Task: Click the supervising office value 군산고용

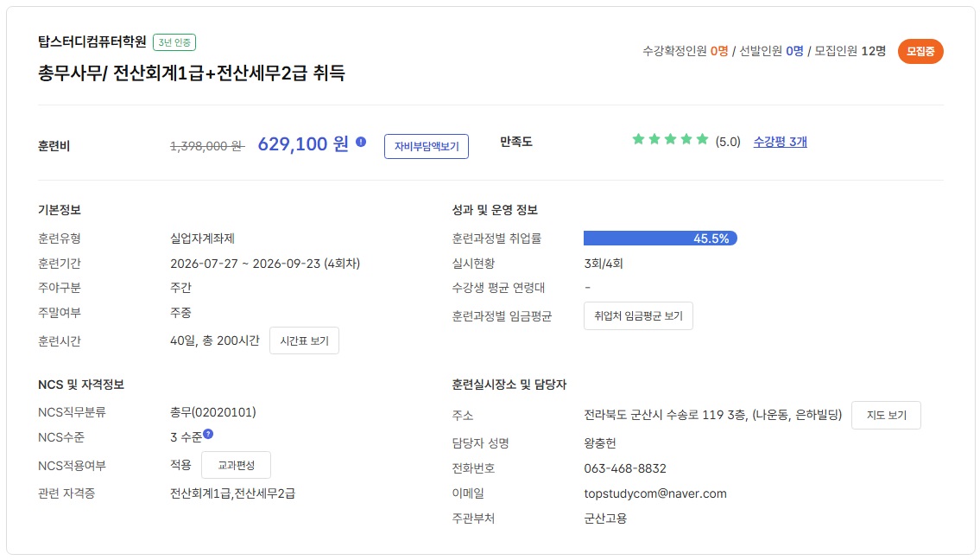Action: tap(605, 519)
